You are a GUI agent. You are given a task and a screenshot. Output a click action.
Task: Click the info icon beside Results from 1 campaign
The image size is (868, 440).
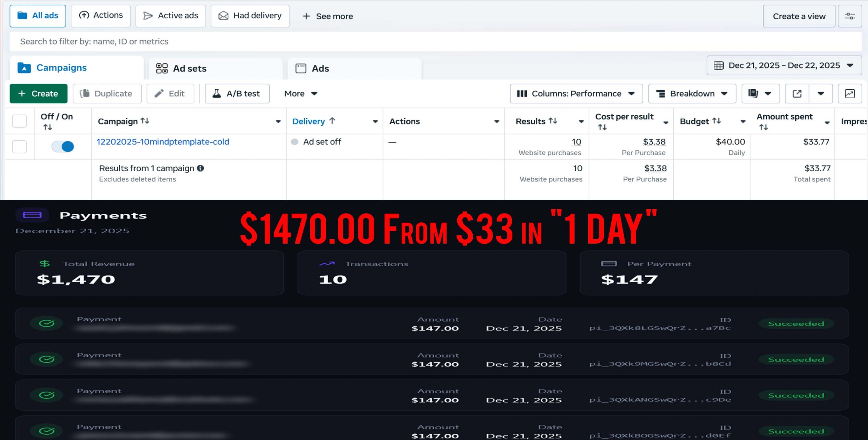(x=200, y=168)
